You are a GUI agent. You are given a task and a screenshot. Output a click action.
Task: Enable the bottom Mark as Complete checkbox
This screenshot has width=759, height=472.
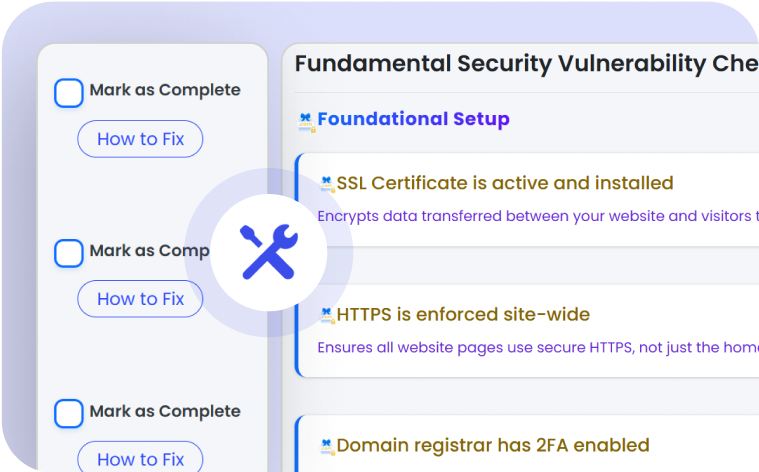[69, 413]
